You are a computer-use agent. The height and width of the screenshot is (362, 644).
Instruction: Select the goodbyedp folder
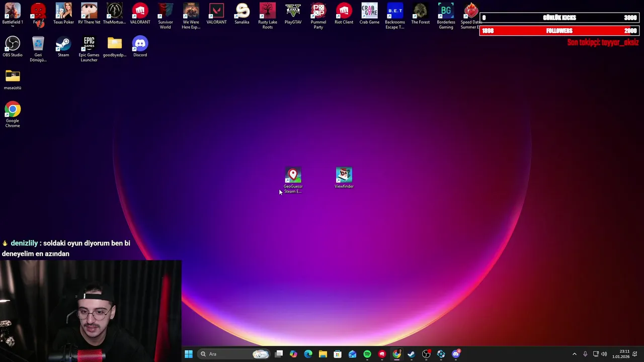114,47
